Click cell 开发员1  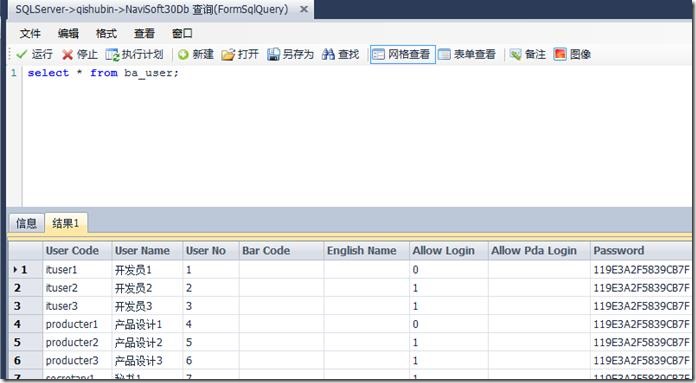[147, 270]
